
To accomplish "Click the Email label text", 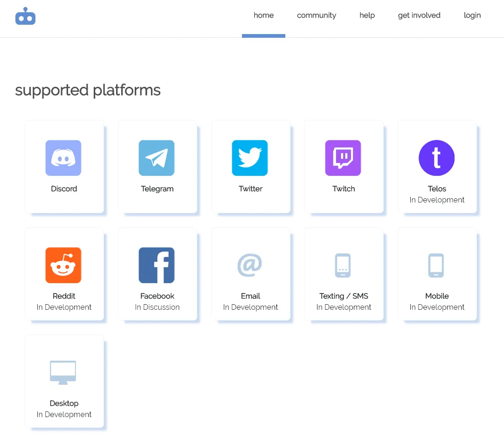I will (x=250, y=296).
